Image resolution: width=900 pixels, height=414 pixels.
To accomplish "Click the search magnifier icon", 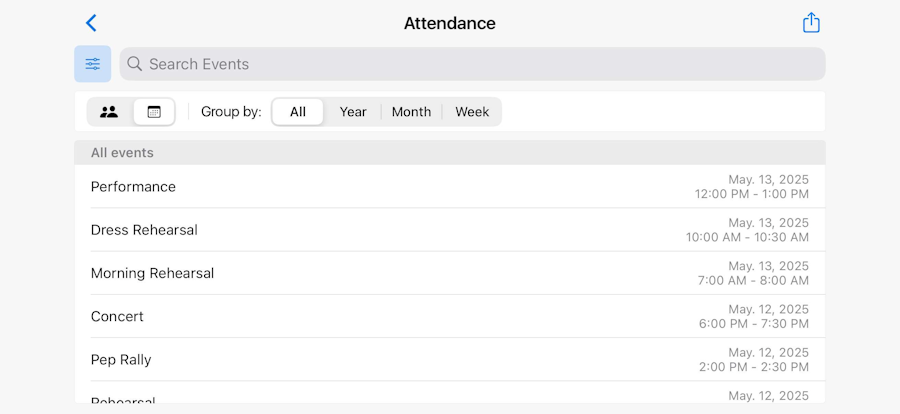I will pos(135,64).
